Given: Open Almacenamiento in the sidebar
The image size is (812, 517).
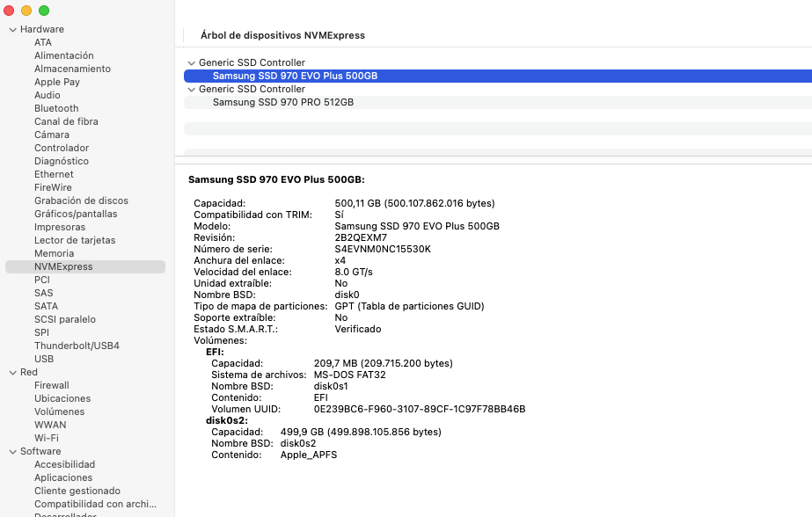Looking at the screenshot, I should pos(72,69).
